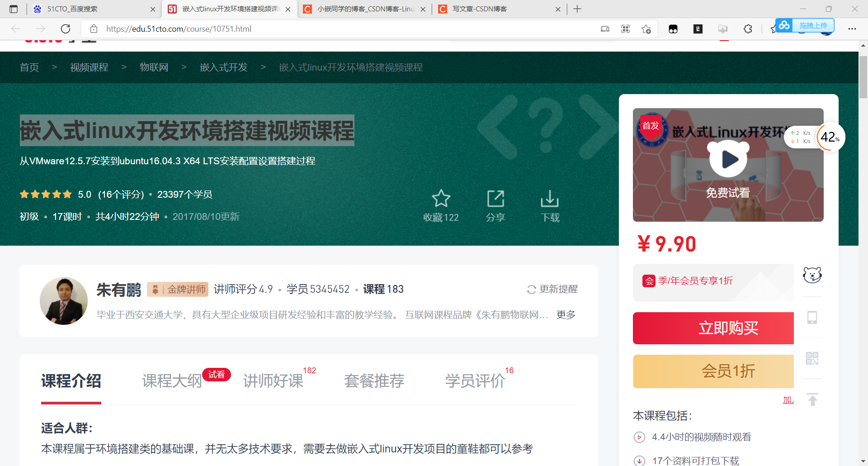Image resolution: width=868 pixels, height=466 pixels.
Task: Expand instructor bio with 更多
Action: (x=566, y=315)
